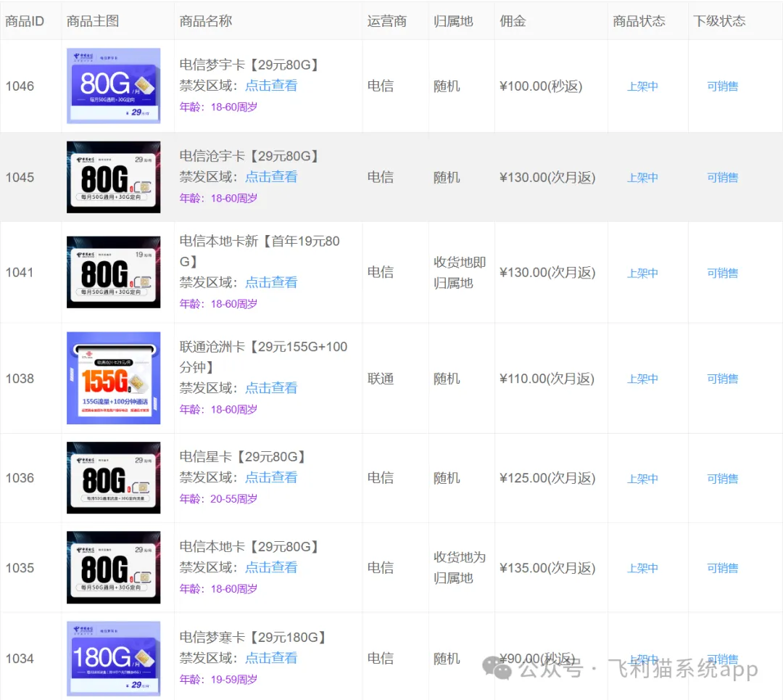Change 可销售 status for 电信星卡
Image resolution: width=783 pixels, height=700 pixels.
(x=722, y=479)
